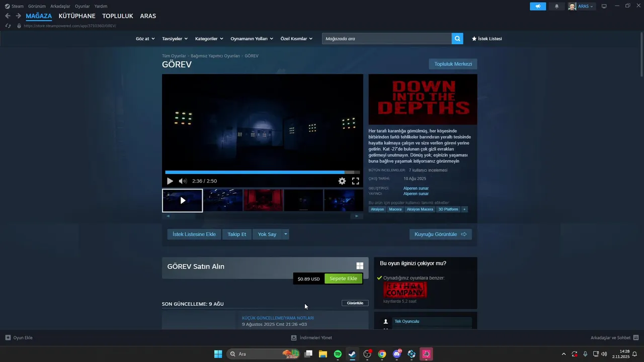
Task: Toggle video fullscreen
Action: pos(355,181)
